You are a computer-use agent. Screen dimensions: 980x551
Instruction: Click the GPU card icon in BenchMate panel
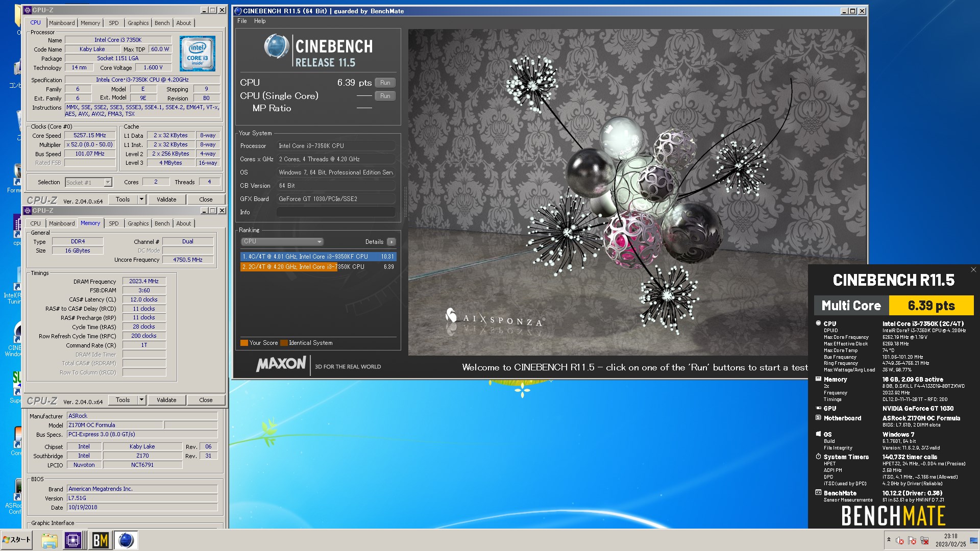[x=818, y=408]
